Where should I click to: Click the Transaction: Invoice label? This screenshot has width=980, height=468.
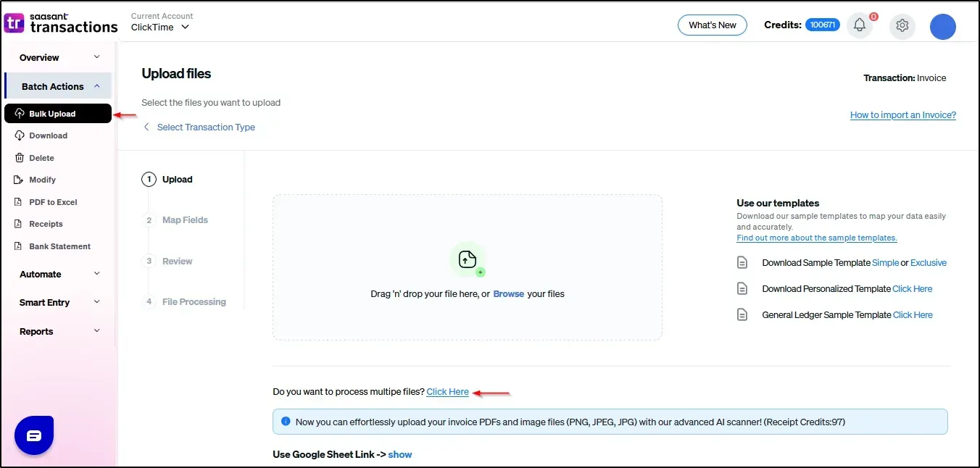(x=905, y=78)
